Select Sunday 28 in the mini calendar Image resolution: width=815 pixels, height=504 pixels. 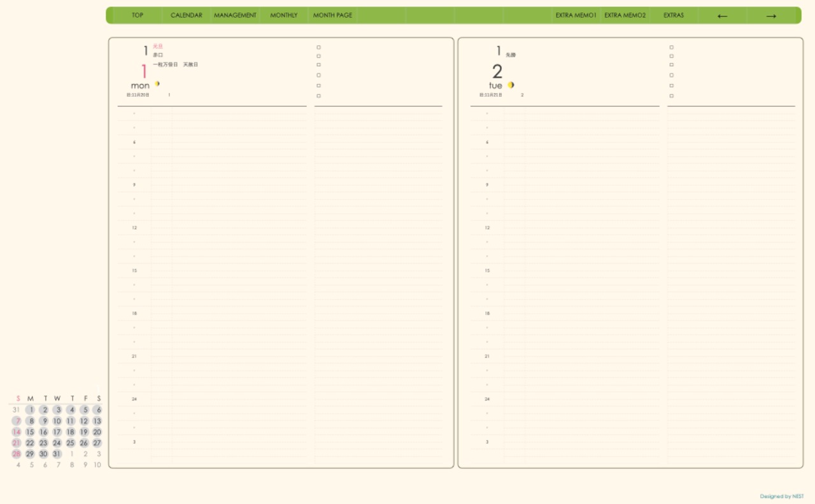[x=17, y=454]
